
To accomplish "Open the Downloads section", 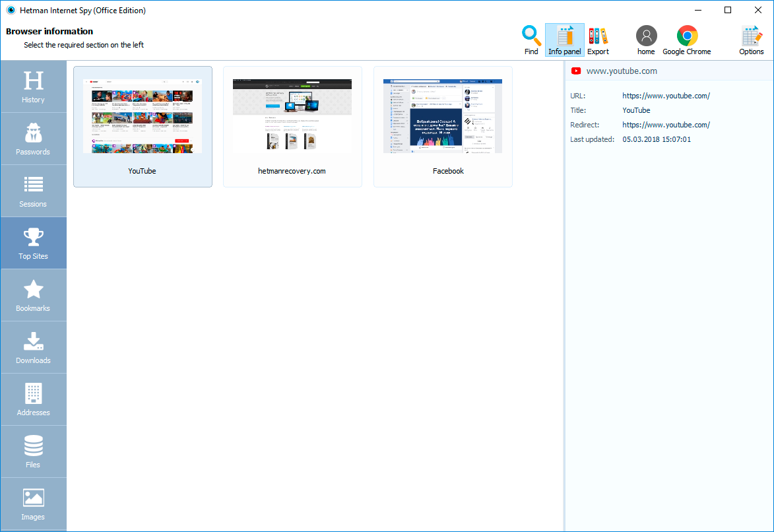I will click(x=33, y=347).
